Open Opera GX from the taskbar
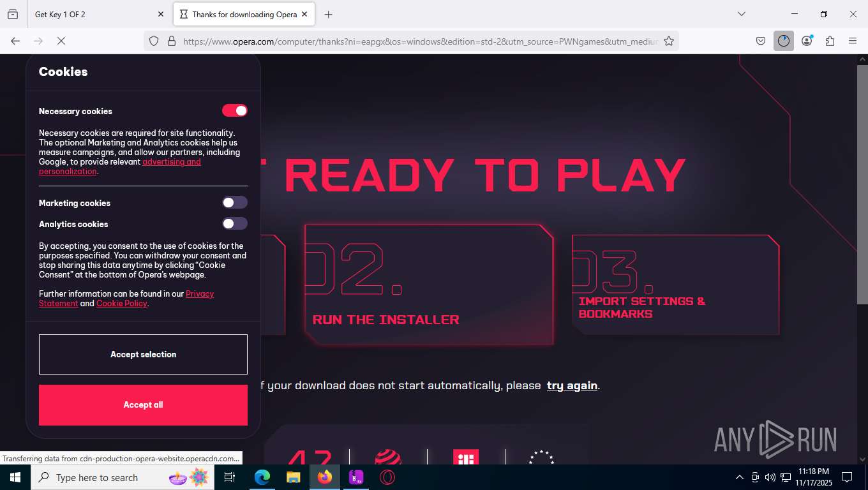Screen dimensions: 868x490 point(387,477)
